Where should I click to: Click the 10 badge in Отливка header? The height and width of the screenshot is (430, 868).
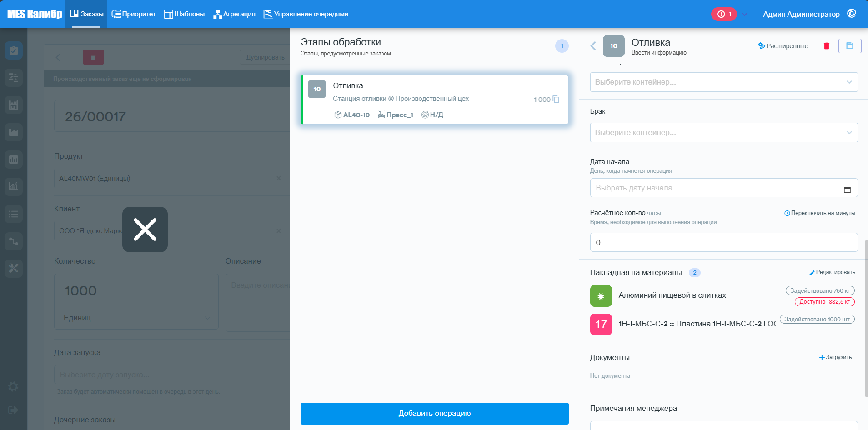coord(614,46)
